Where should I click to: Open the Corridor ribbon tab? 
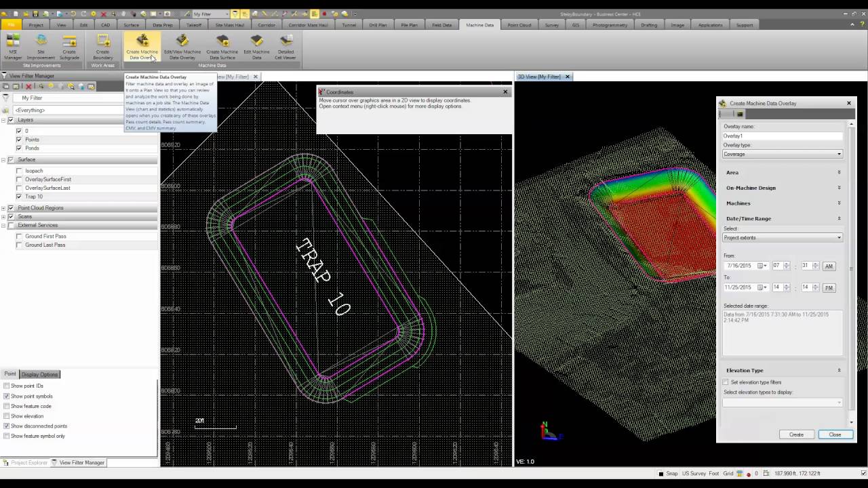267,25
